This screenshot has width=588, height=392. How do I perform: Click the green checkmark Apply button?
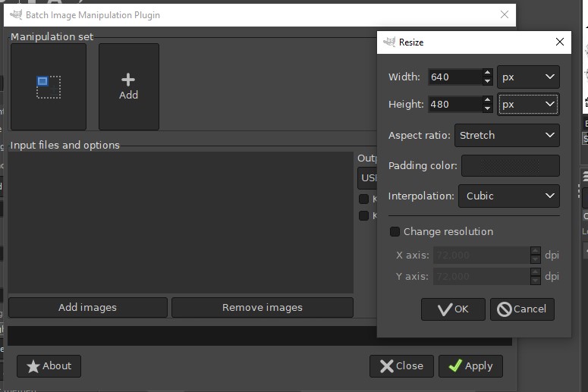(x=470, y=365)
